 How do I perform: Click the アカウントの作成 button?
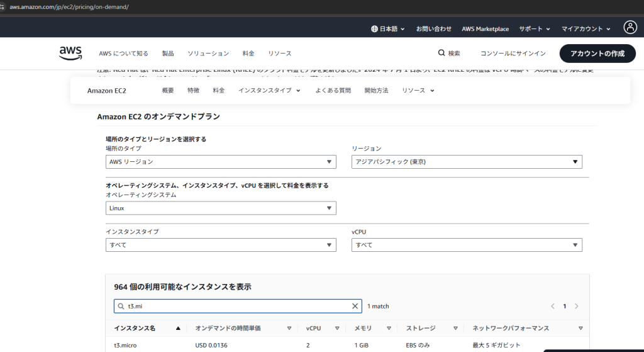[597, 54]
